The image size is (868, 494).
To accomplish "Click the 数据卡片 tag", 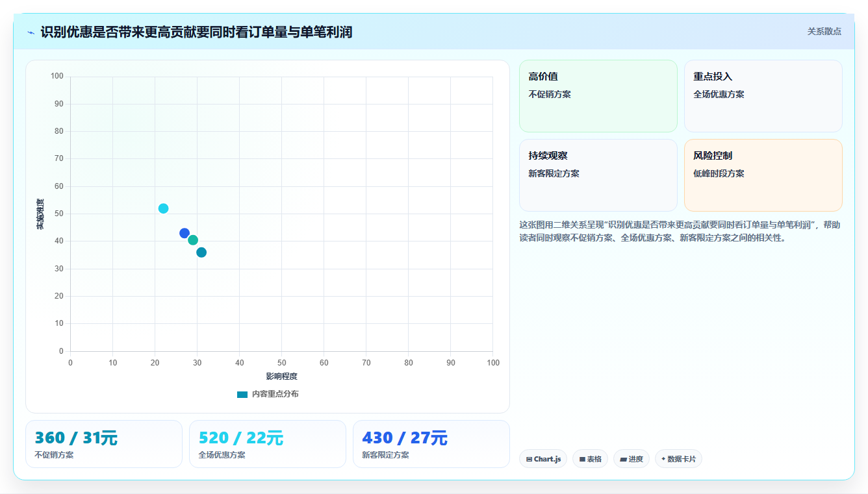I will click(678, 459).
